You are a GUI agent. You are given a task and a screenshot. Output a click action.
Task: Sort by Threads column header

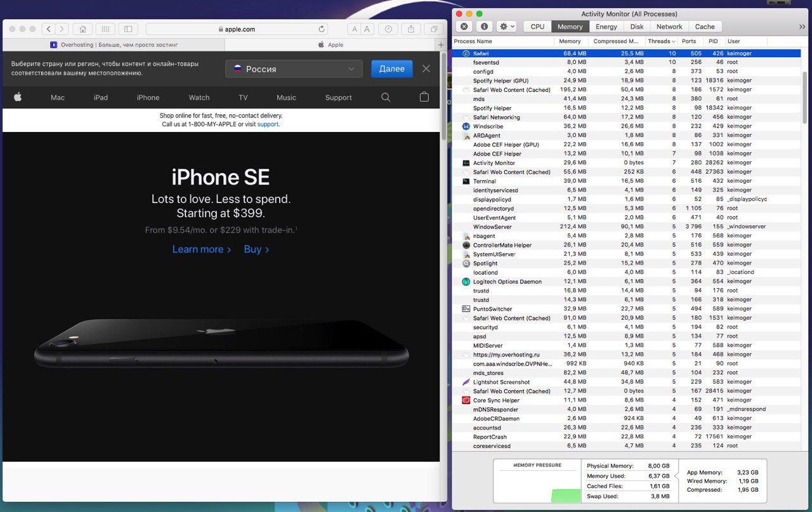tap(662, 41)
